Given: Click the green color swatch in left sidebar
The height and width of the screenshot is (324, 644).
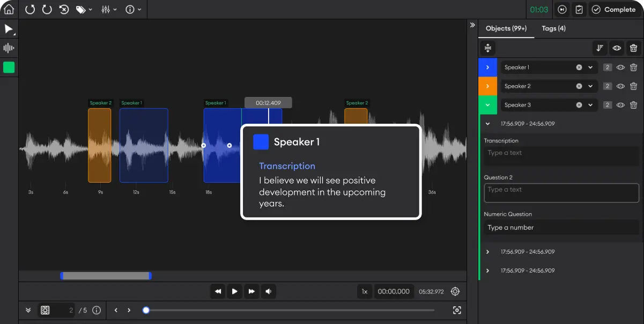Looking at the screenshot, I should [x=9, y=67].
